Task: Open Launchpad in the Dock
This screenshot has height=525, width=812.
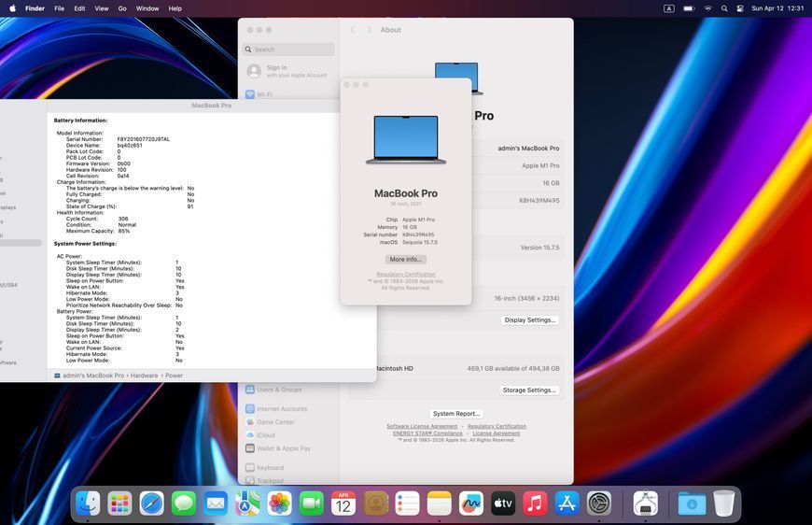Action: point(119,504)
